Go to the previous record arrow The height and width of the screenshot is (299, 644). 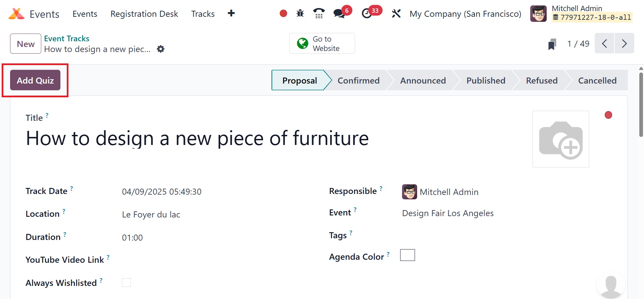[604, 44]
